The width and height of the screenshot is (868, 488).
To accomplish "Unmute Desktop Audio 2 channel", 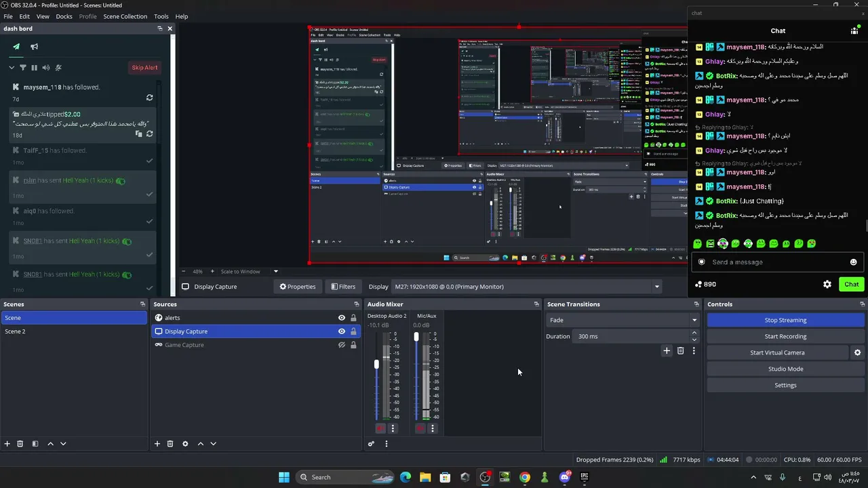I will [380, 428].
